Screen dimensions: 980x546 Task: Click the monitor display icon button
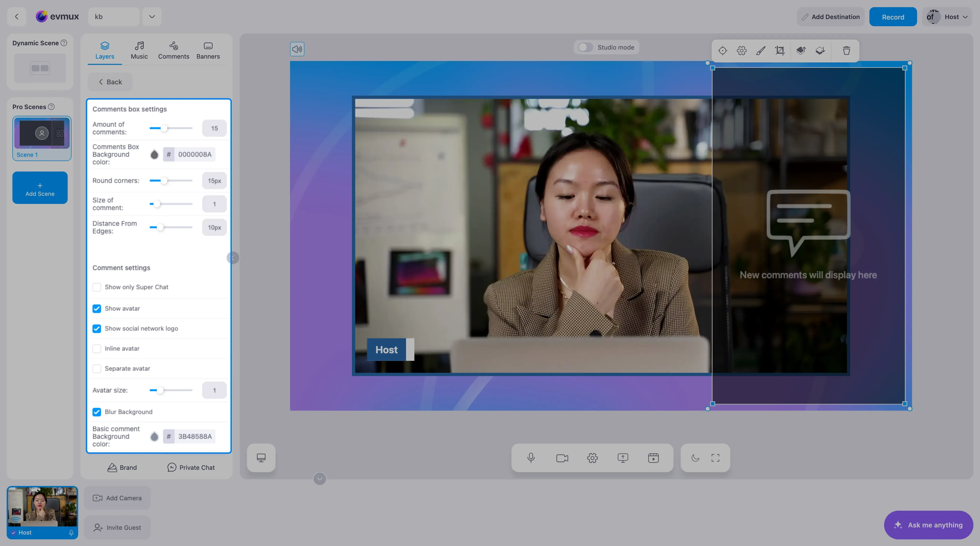click(261, 458)
